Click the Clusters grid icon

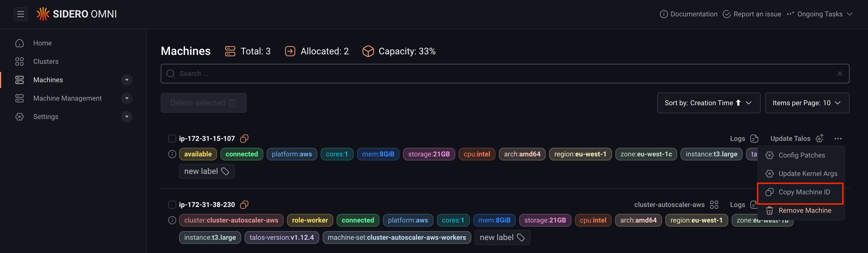click(20, 62)
